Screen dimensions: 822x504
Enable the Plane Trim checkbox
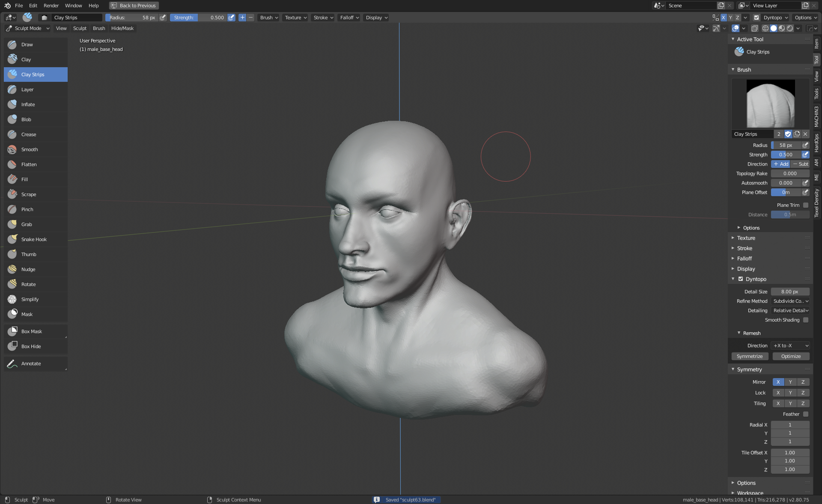coord(805,205)
